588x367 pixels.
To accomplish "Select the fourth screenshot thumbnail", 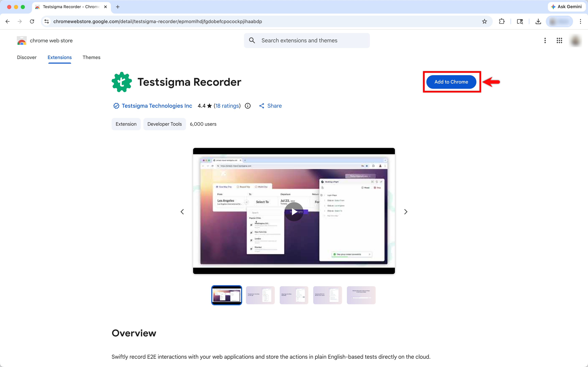I will pyautogui.click(x=328, y=295).
